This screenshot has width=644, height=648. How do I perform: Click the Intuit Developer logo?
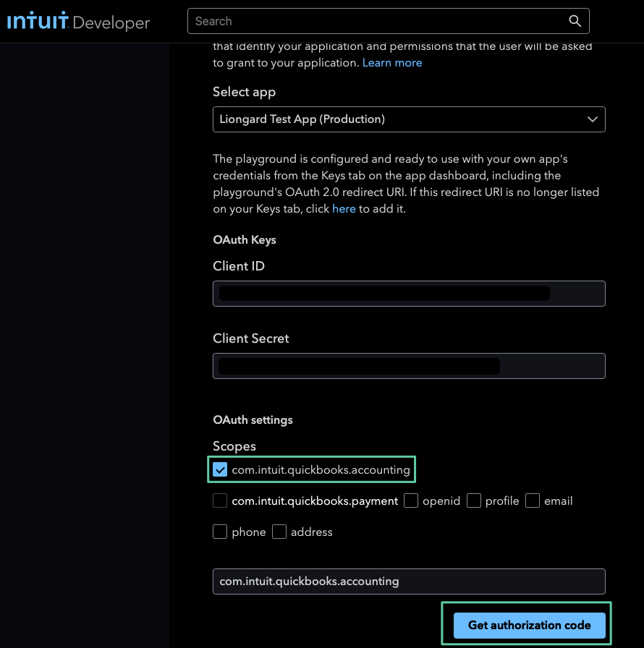[78, 21]
